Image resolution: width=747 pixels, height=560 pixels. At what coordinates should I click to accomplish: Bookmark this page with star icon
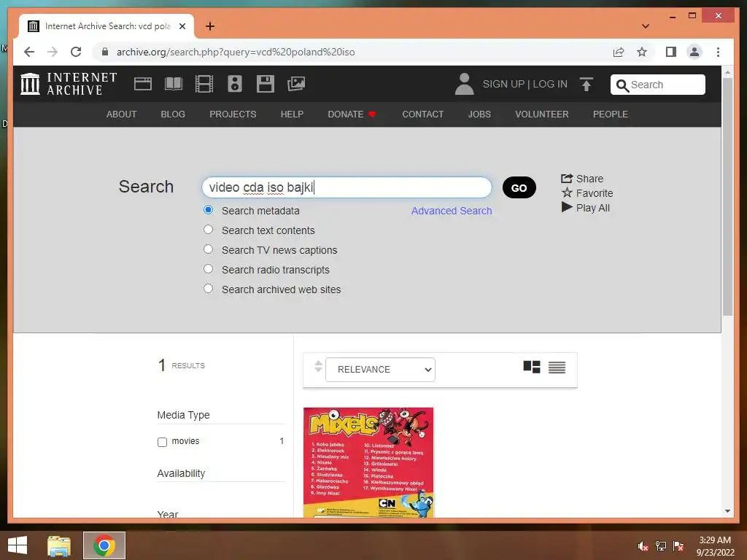click(x=642, y=52)
